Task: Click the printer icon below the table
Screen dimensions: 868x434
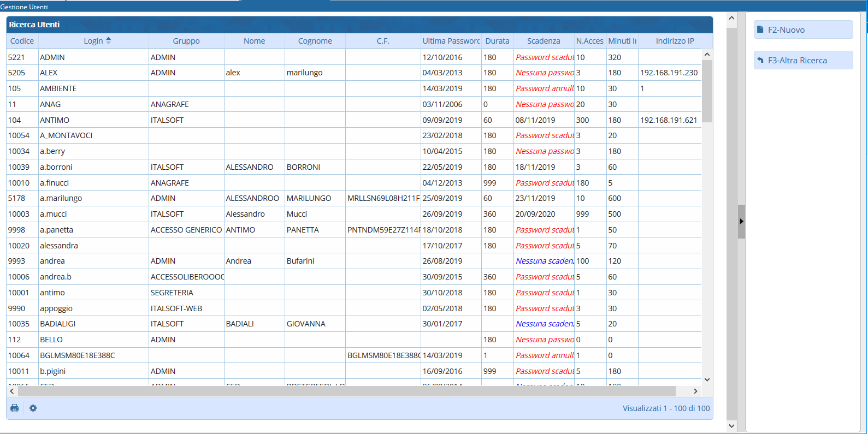Action: [15, 408]
